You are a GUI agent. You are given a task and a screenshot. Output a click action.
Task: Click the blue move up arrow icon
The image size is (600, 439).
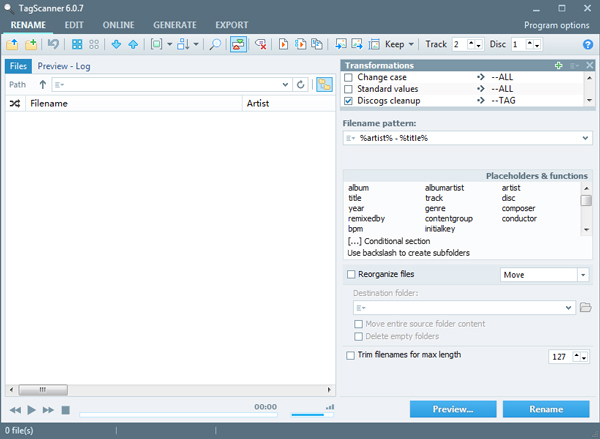pyautogui.click(x=133, y=44)
